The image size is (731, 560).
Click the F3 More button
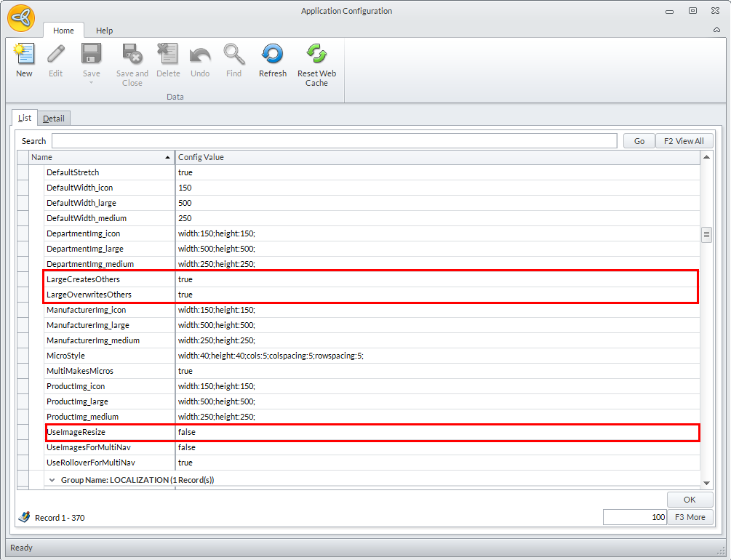tap(690, 517)
